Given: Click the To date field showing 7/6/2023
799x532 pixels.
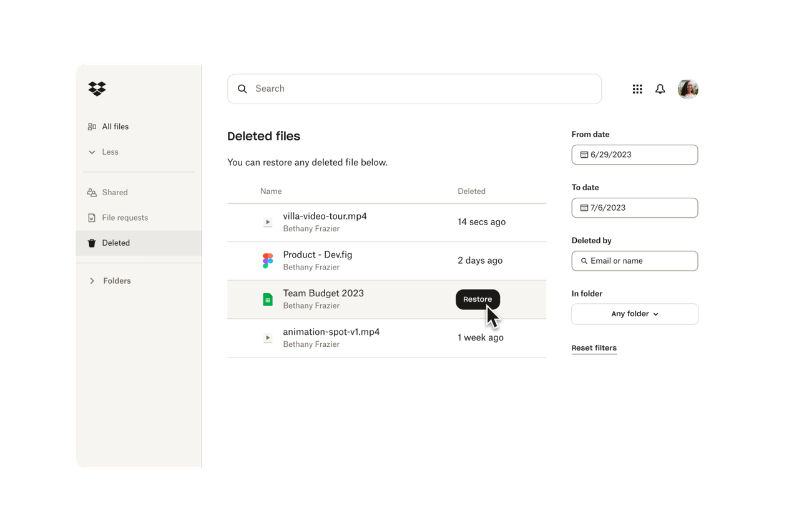Looking at the screenshot, I should click(634, 207).
